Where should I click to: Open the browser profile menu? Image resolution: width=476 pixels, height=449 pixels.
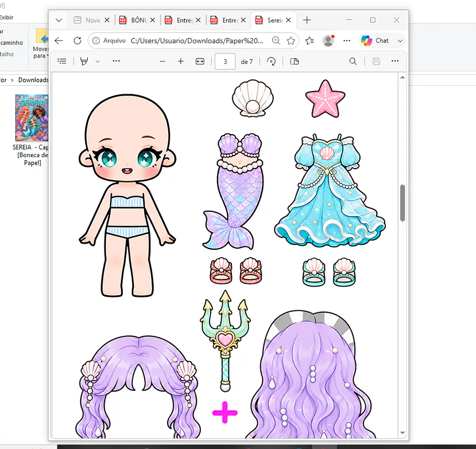click(x=328, y=41)
